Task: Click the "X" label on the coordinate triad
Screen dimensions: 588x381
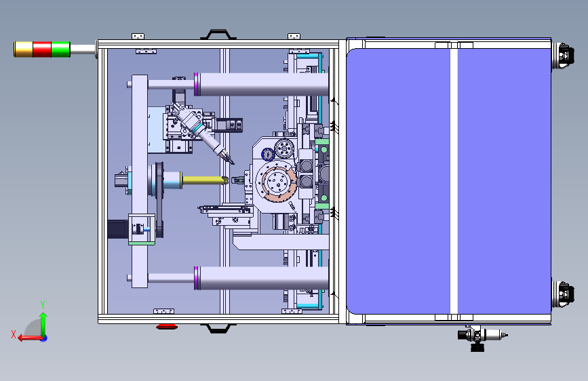Action: point(14,334)
